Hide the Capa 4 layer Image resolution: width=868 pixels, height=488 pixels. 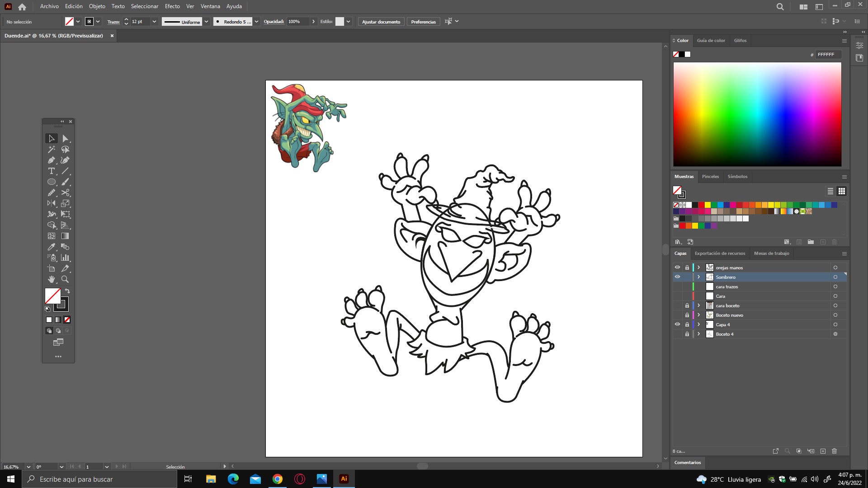[x=677, y=324]
